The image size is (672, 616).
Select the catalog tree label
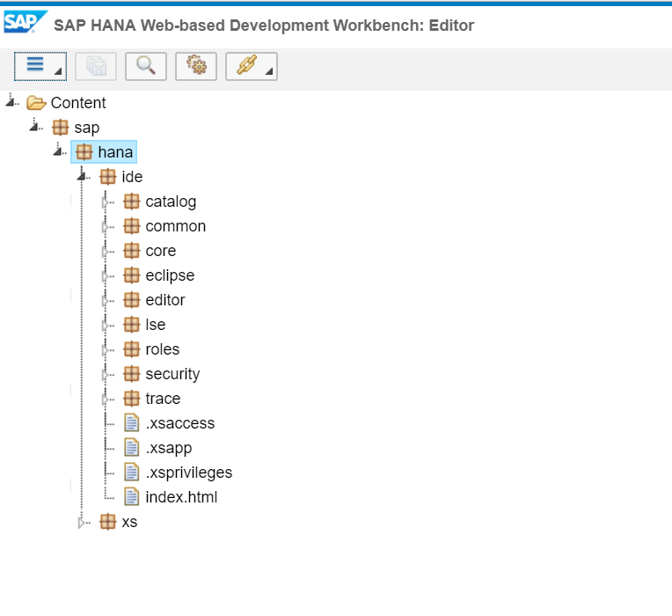coord(171,202)
